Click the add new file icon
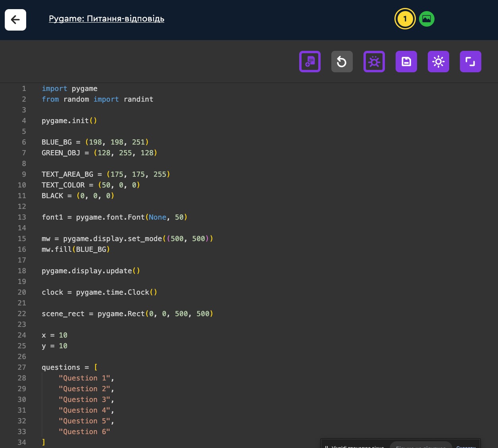 pos(310,62)
